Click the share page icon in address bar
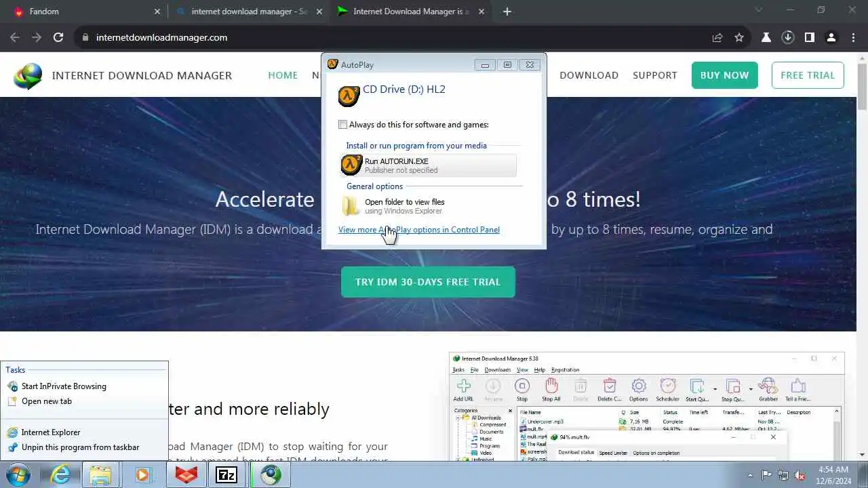The height and width of the screenshot is (488, 868). coord(717,37)
